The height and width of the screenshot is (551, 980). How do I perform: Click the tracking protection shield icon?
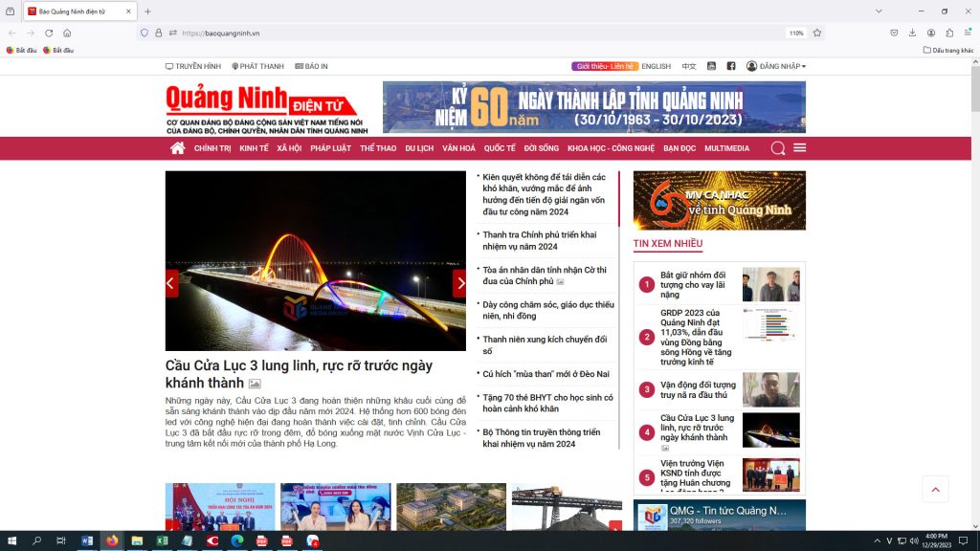(x=145, y=33)
